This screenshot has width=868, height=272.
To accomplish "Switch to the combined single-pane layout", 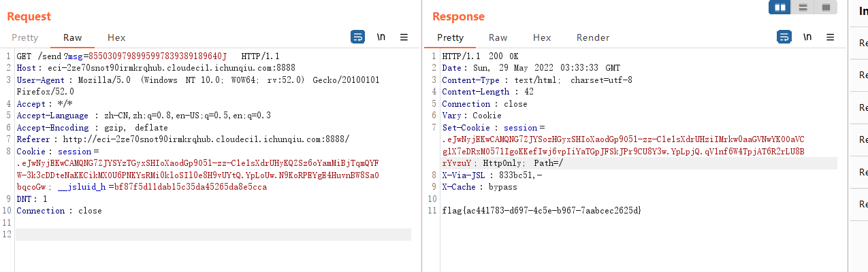I will pos(826,7).
